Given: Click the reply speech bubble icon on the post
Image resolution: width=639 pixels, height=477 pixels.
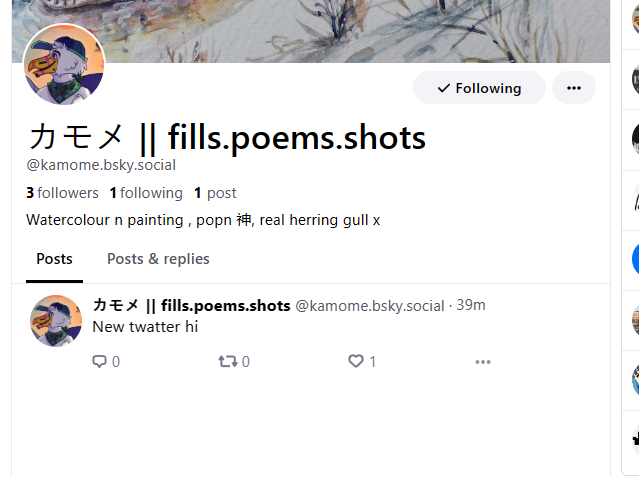Looking at the screenshot, I should [x=99, y=362].
